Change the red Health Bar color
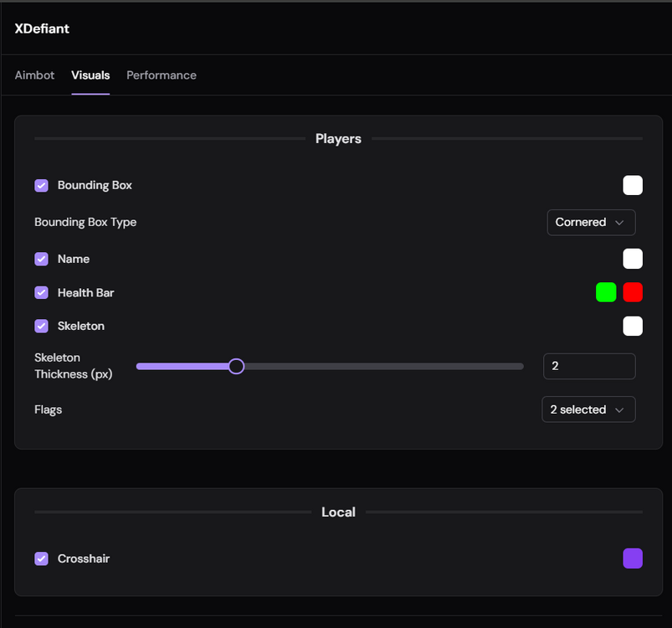Image resolution: width=672 pixels, height=628 pixels. pyautogui.click(x=633, y=292)
